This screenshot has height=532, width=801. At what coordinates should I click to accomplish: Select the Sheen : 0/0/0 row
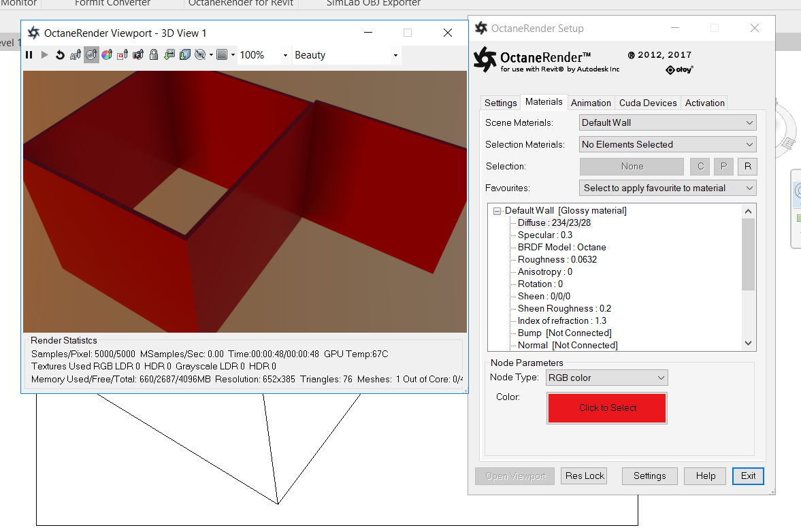(544, 296)
